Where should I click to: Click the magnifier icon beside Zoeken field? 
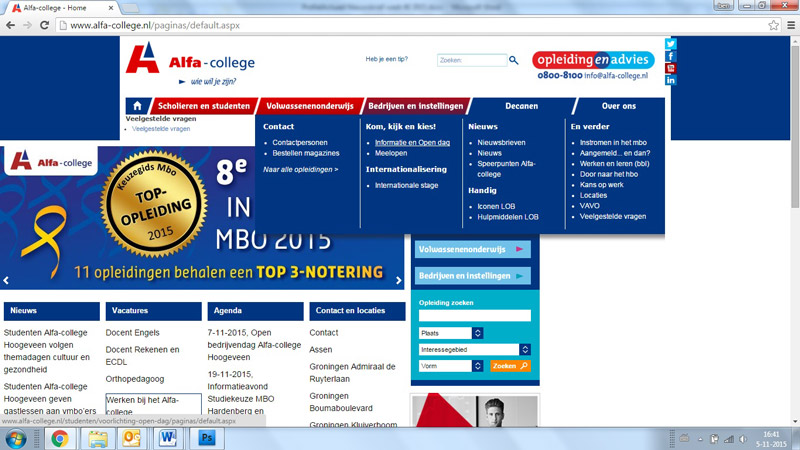[514, 61]
